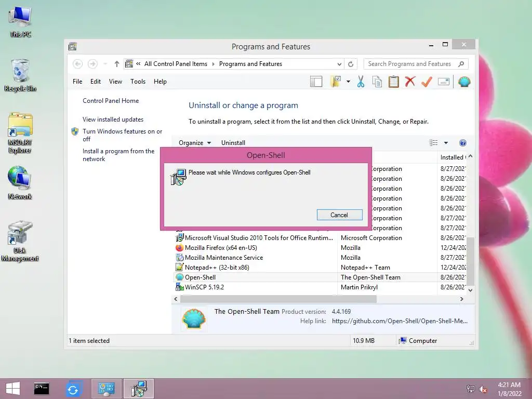This screenshot has height=399, width=532.
Task: Open Control Panel Home link
Action: pos(111,101)
